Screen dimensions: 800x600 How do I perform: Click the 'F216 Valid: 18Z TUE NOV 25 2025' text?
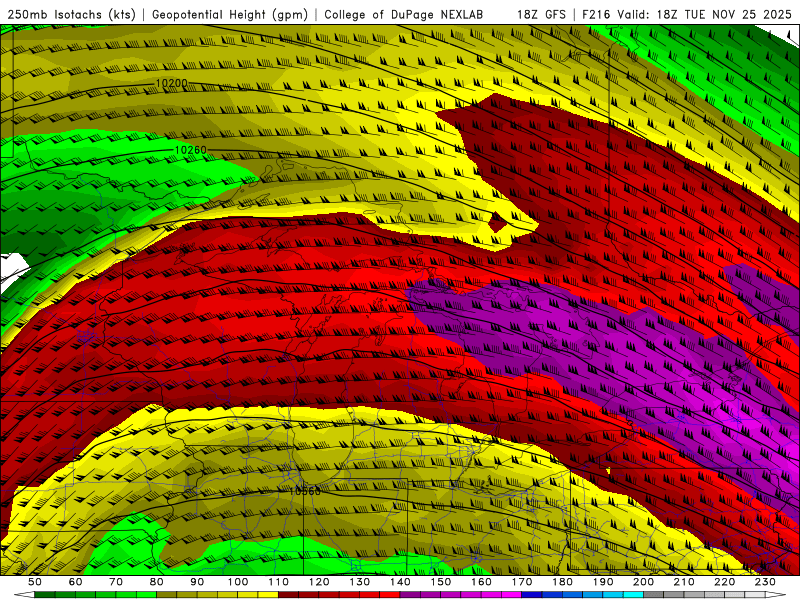pos(686,14)
